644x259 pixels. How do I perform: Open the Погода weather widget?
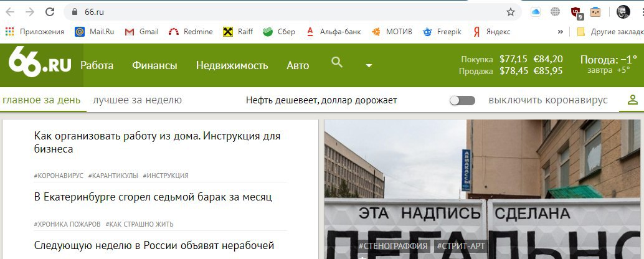[x=608, y=64]
